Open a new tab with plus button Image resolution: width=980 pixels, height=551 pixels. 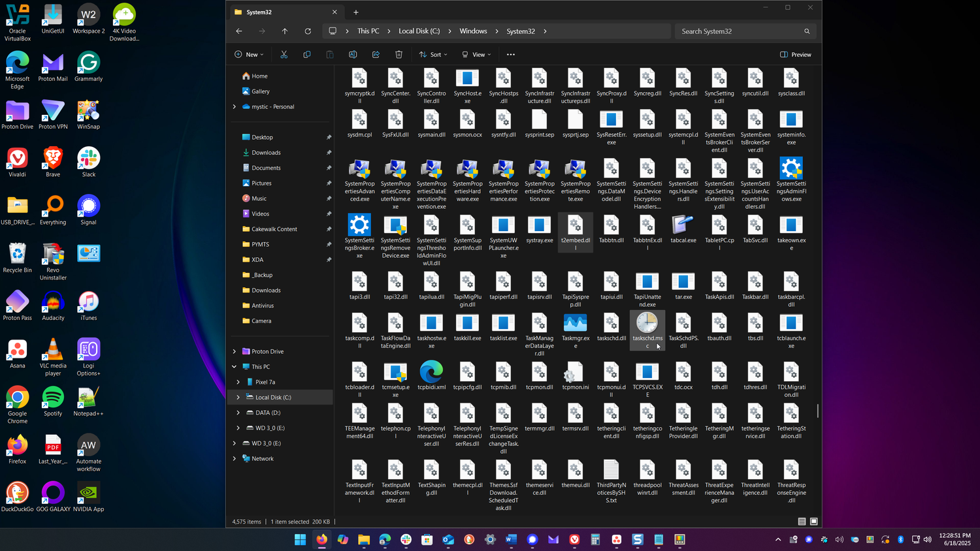pyautogui.click(x=356, y=12)
